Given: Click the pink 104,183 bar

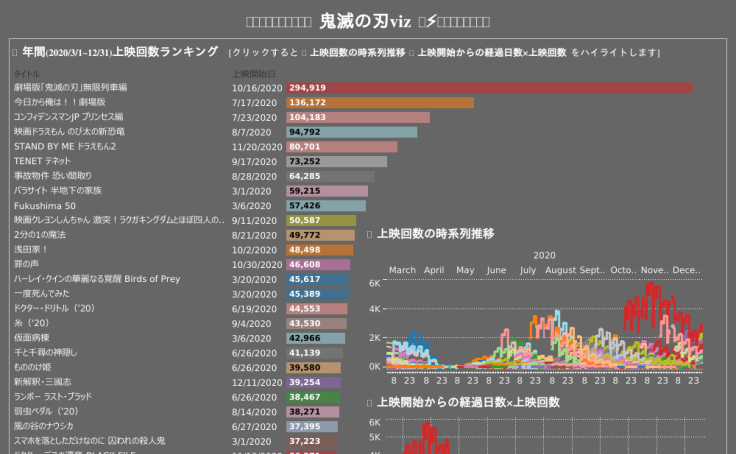Looking at the screenshot, I should point(358,117).
